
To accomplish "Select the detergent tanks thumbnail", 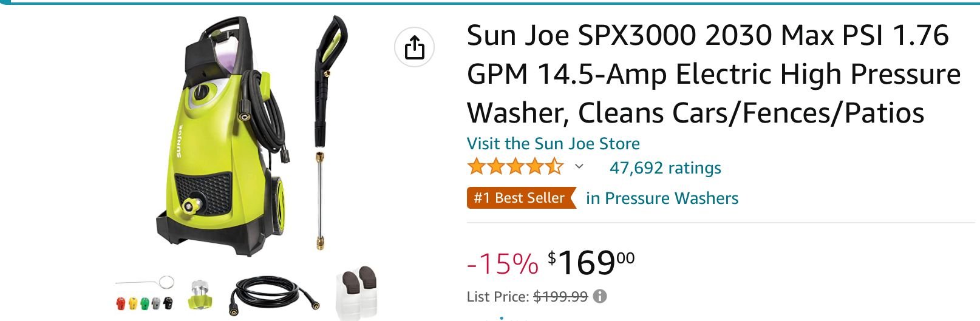I will [x=358, y=294].
